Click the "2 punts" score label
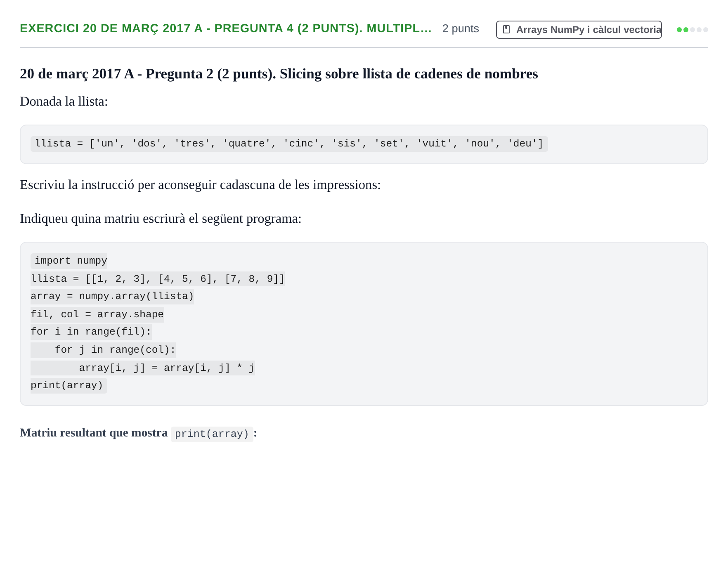Viewport: 728px width, 585px height. pos(461,28)
